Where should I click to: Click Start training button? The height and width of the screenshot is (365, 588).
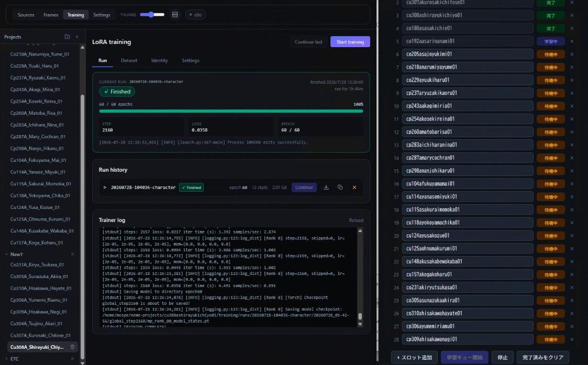[x=350, y=42]
